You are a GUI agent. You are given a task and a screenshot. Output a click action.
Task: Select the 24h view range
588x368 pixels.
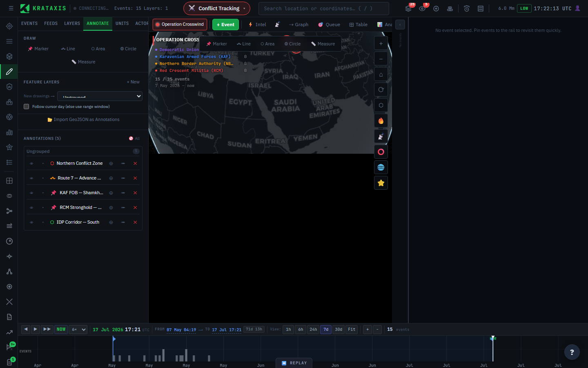pyautogui.click(x=313, y=330)
